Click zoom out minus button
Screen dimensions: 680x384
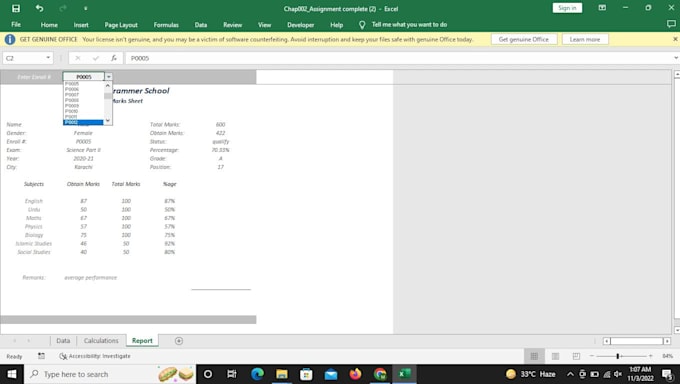(x=592, y=356)
